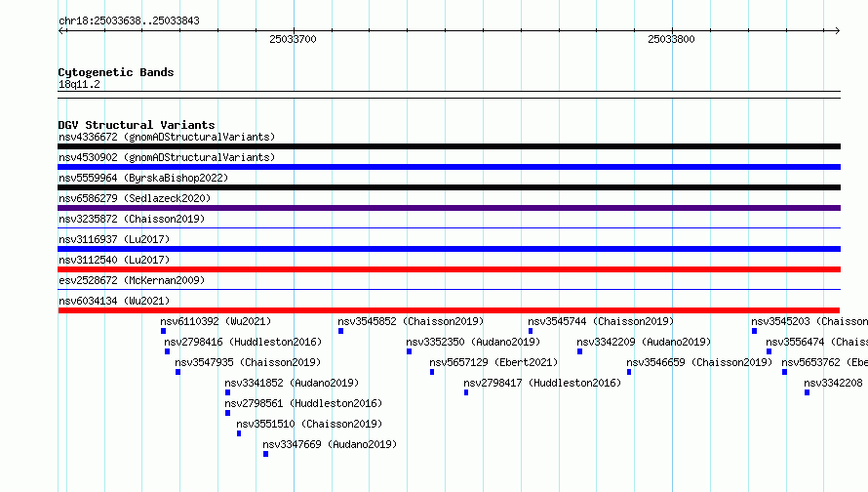Click nsv3352350 (Audano2019) label
Viewport: 868px width, 492px height.
coord(473,342)
